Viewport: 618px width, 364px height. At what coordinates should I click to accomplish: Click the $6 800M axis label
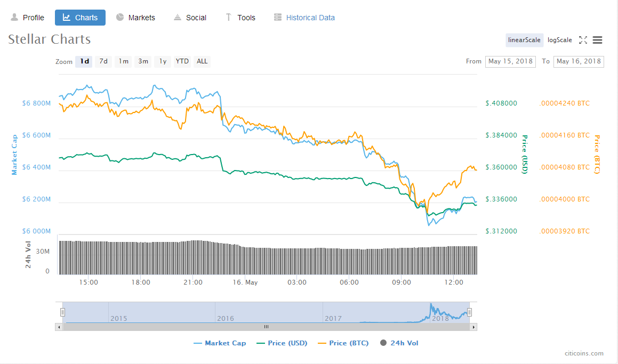point(36,103)
